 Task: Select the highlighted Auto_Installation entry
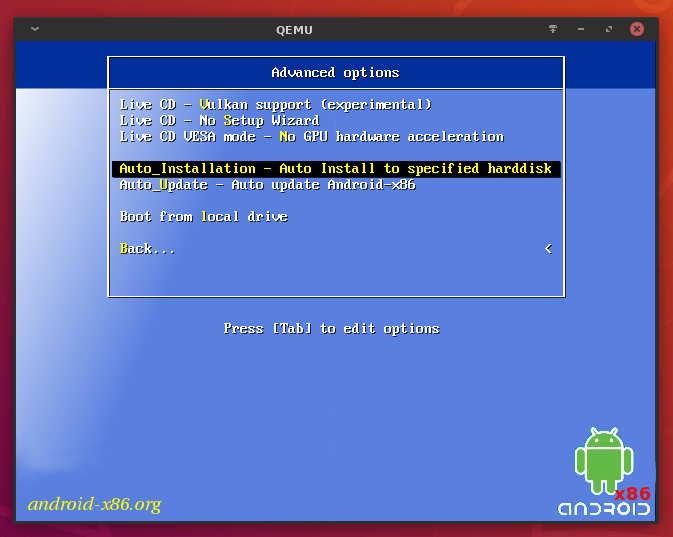pyautogui.click(x=335, y=169)
